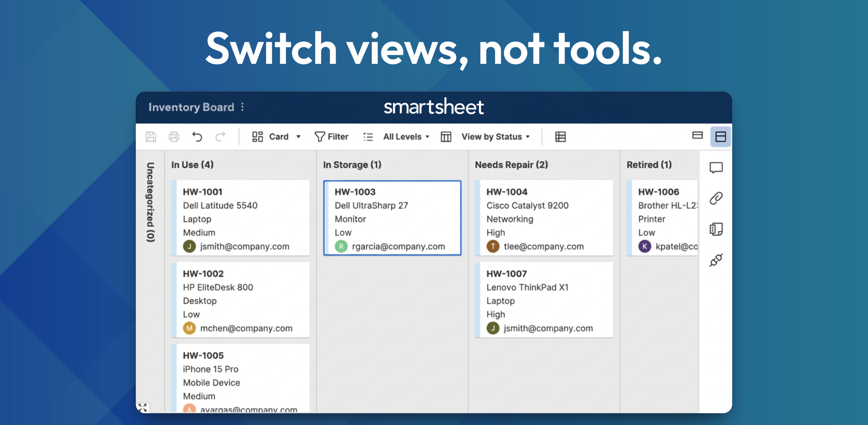
Task: Open the Conversations panel icon
Action: point(716,168)
